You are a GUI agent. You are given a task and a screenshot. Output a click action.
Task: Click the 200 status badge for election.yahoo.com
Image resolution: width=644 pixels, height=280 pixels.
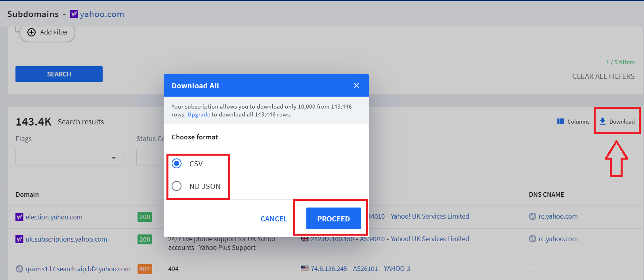click(145, 217)
